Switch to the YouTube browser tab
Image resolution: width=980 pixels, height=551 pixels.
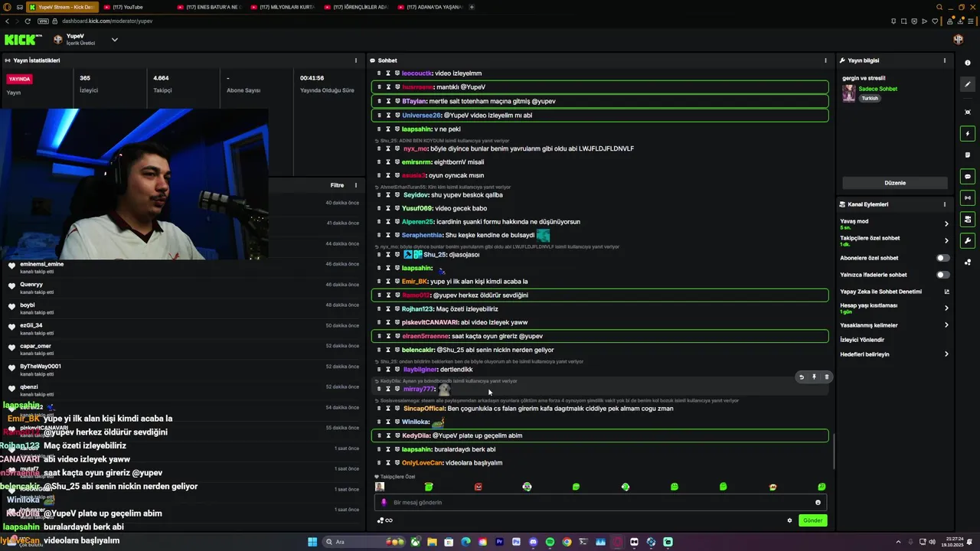coord(136,7)
